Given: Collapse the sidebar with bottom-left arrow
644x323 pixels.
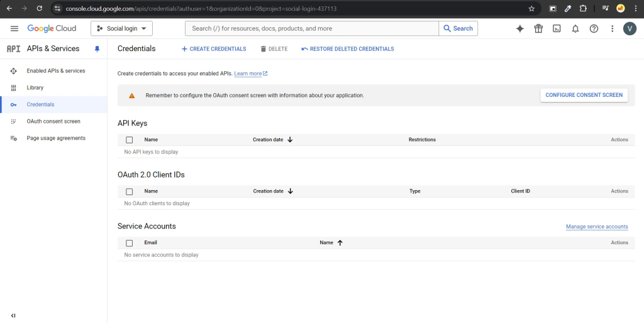Looking at the screenshot, I should point(13,315).
